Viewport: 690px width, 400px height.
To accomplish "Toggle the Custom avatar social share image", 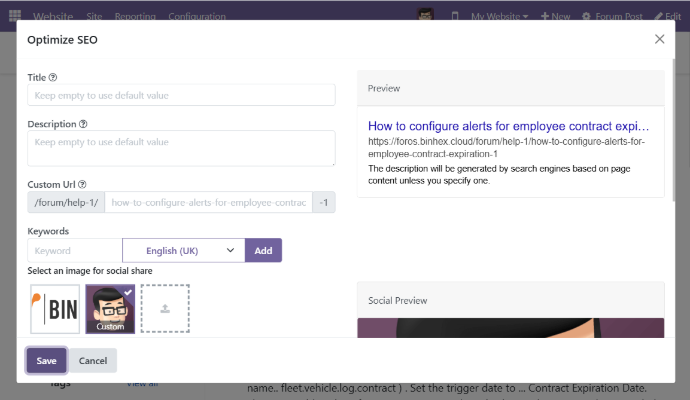I will click(110, 309).
